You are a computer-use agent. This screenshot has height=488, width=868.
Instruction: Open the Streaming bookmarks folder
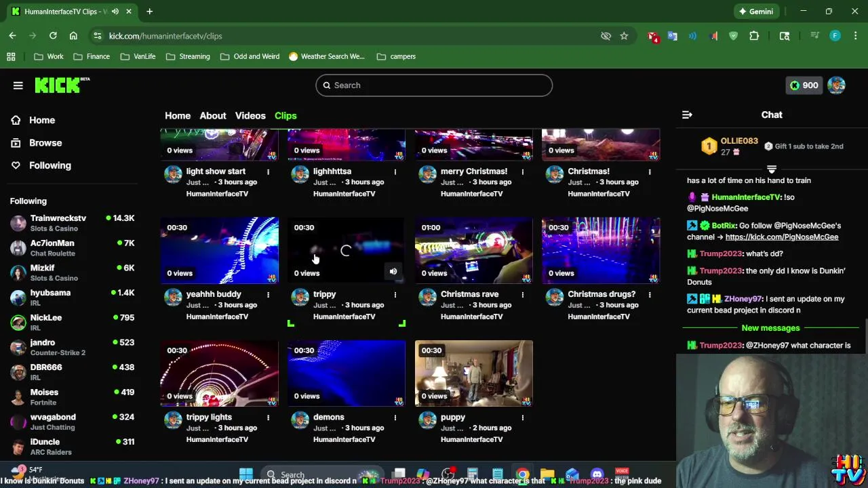187,57
